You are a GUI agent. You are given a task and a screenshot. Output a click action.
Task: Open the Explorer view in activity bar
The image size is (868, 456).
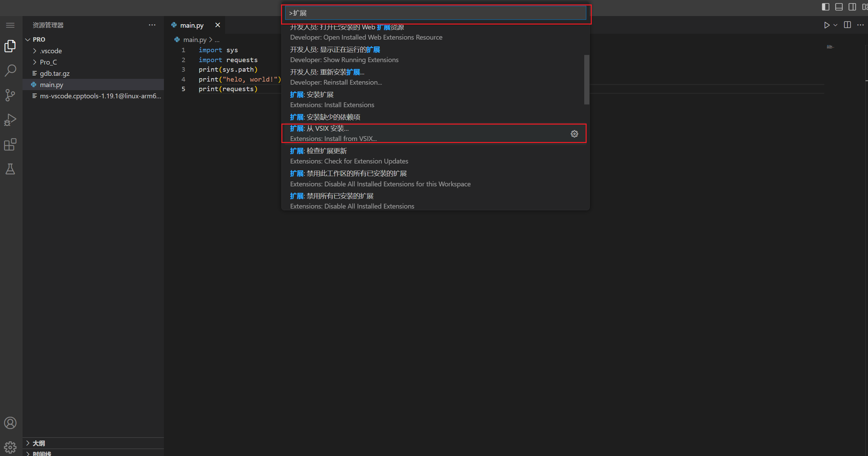(x=10, y=46)
